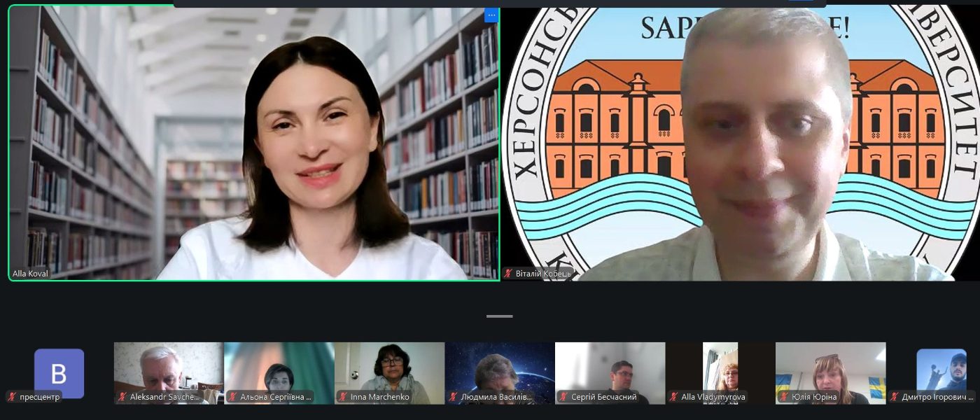980x420 pixels.
Task: Click muted mic icon on Alla Vladymyrova tile
Action: click(x=673, y=397)
